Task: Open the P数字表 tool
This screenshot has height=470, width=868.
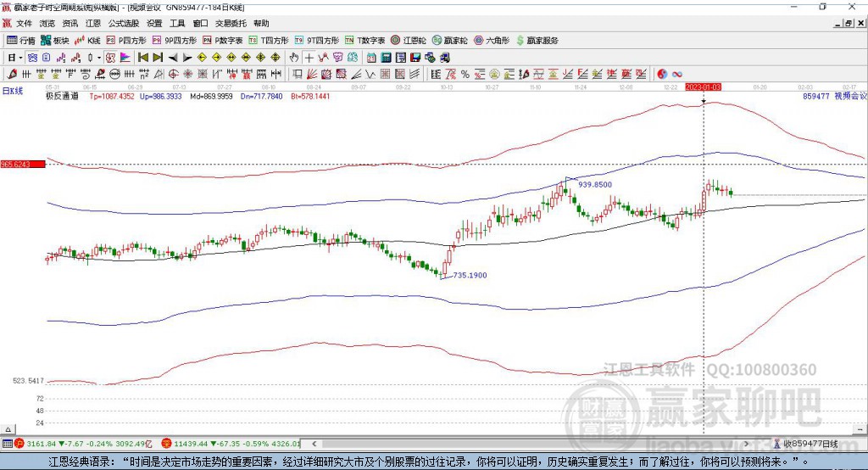Action: (x=223, y=41)
